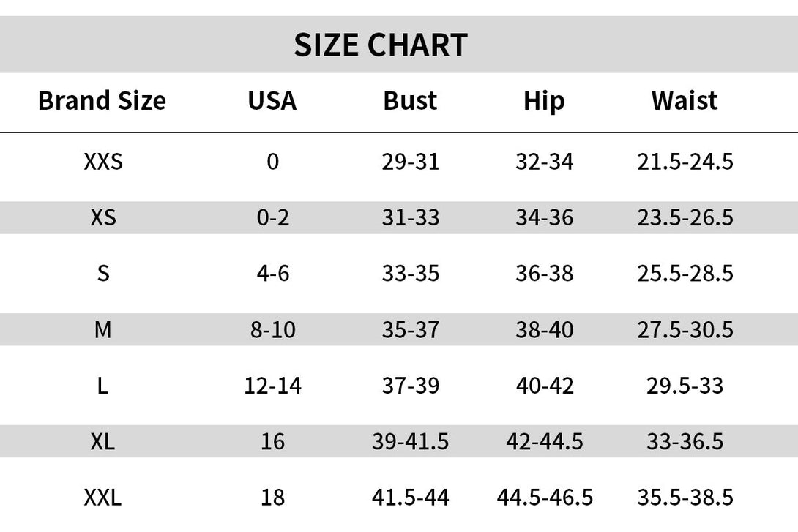The height and width of the screenshot is (532, 798).
Task: Click the Hip column header
Action: [x=544, y=101]
